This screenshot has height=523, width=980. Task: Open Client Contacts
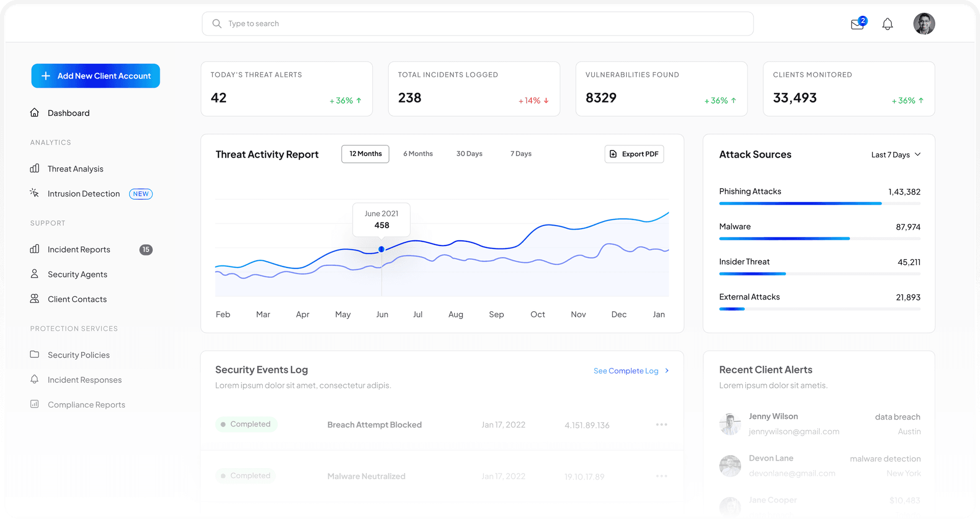pyautogui.click(x=77, y=299)
